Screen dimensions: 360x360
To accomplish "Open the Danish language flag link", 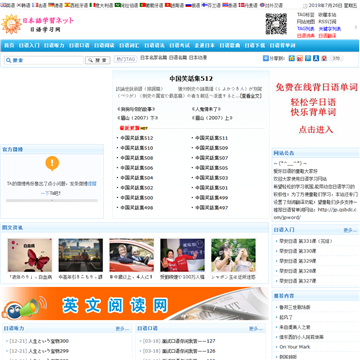I will pyautogui.click(x=248, y=5).
